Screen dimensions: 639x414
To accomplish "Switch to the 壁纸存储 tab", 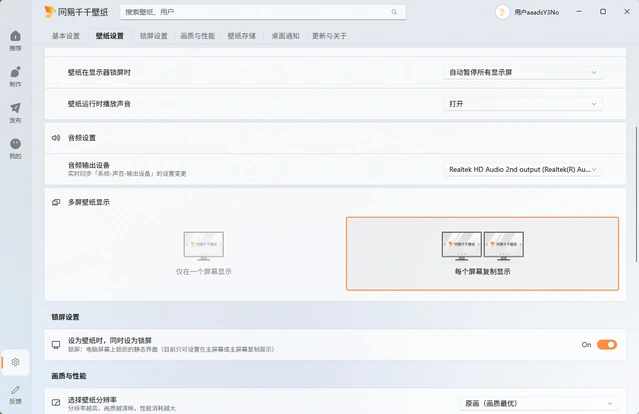I will pos(242,36).
